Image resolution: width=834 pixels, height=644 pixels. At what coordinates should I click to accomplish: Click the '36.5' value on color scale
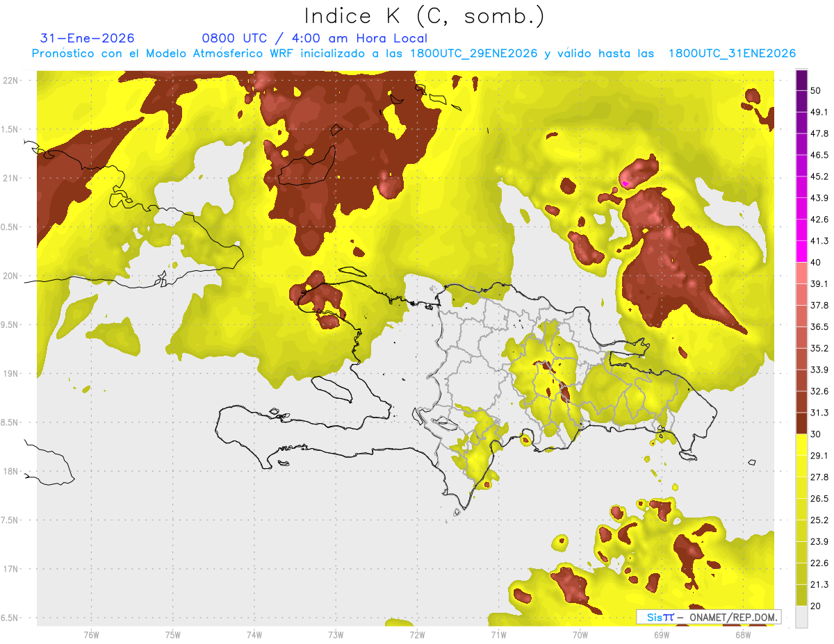click(819, 327)
